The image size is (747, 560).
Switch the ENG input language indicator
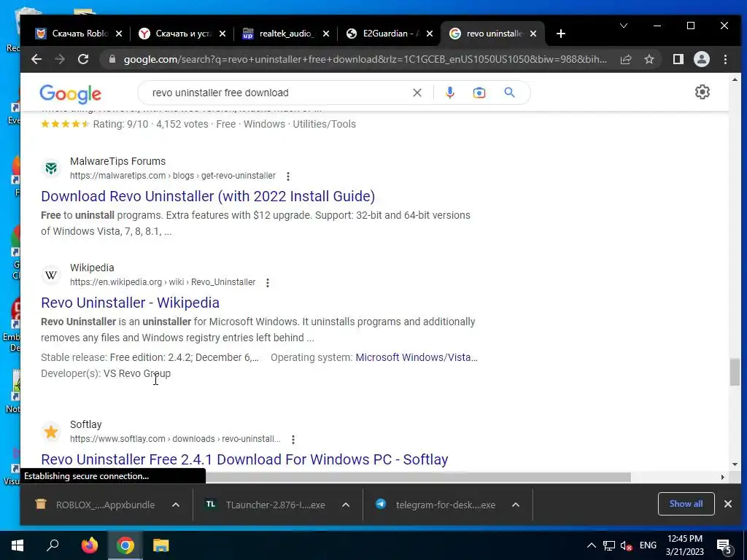point(648,545)
